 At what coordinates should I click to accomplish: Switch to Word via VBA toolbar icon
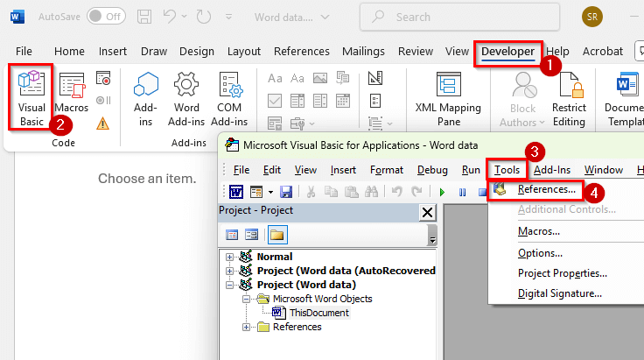coord(235,192)
